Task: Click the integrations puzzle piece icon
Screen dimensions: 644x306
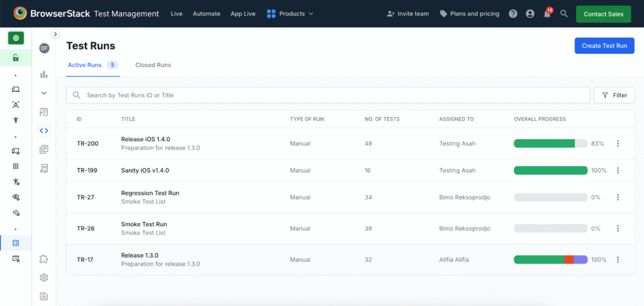Action: pyautogui.click(x=44, y=259)
